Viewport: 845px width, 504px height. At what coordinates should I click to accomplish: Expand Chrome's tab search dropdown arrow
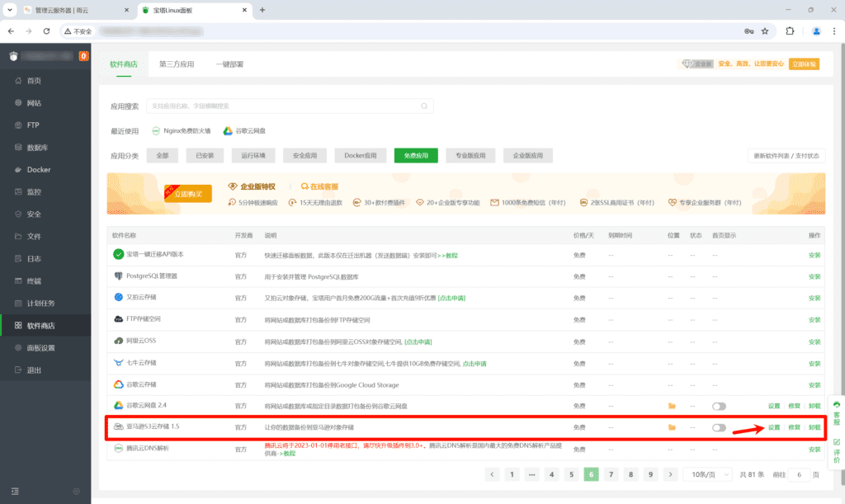pos(10,10)
